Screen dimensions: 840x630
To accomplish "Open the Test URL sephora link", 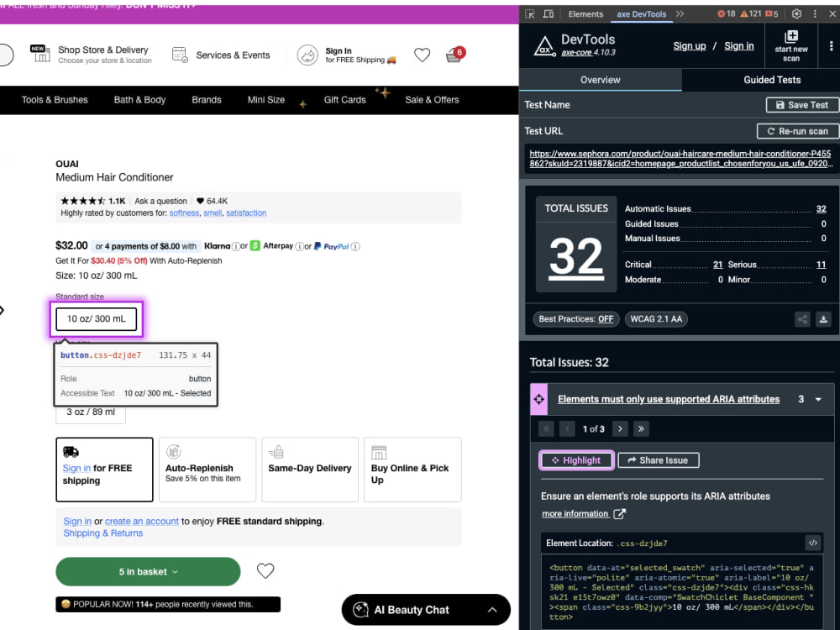I will 680,159.
